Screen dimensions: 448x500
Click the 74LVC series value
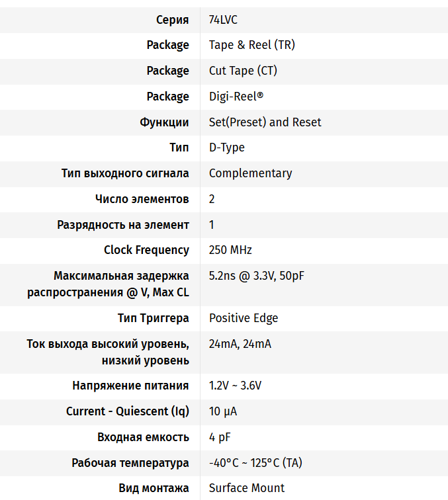223,20
